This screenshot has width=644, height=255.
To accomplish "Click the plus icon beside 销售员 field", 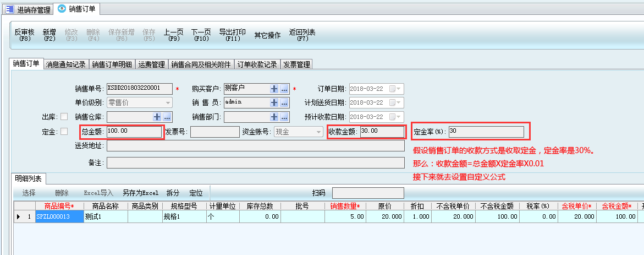I will [x=274, y=102].
